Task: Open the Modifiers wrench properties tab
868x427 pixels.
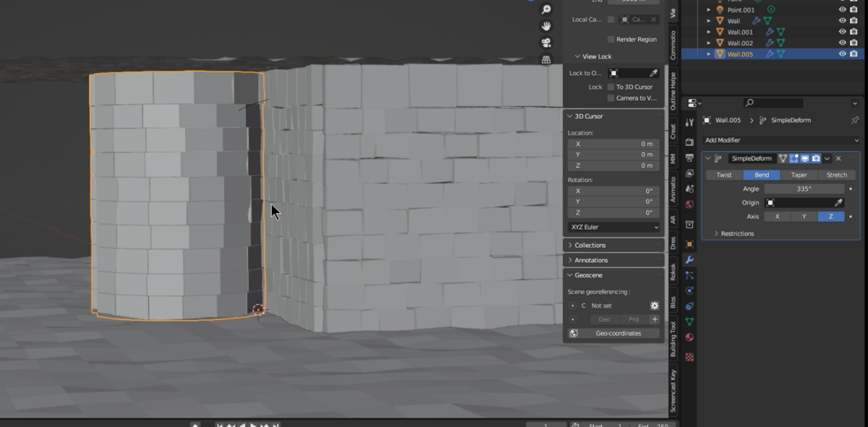Action: pyautogui.click(x=689, y=260)
